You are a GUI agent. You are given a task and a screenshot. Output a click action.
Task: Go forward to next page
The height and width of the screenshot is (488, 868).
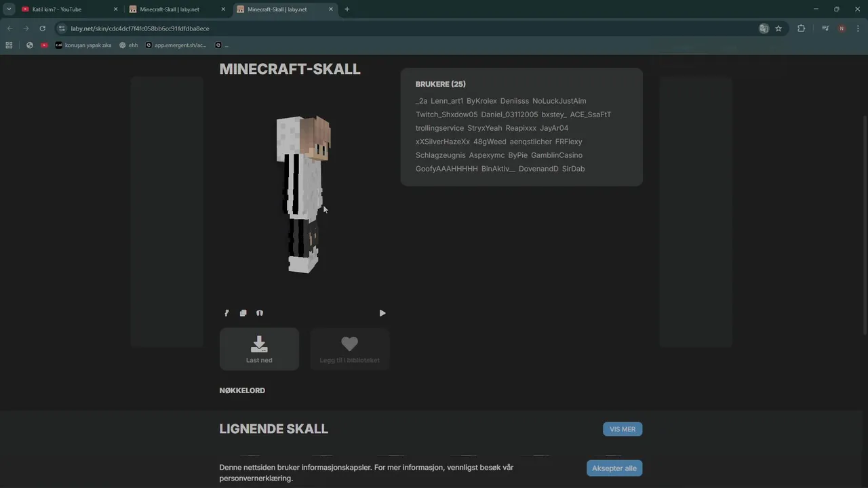pyautogui.click(x=26, y=28)
